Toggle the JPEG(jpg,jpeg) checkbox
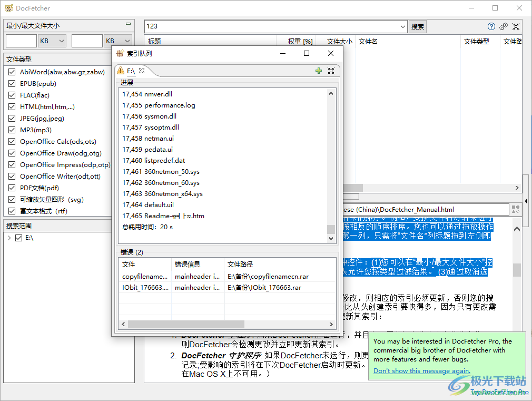This screenshot has height=401, width=532. point(12,118)
